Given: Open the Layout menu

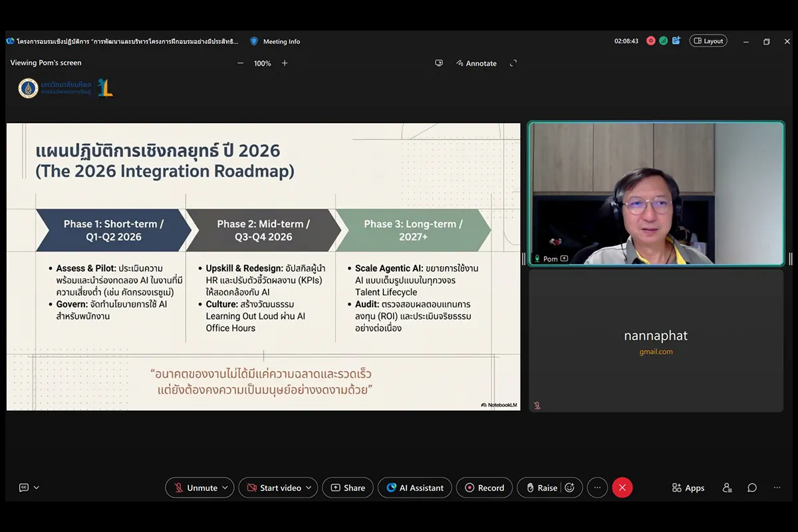Looking at the screenshot, I should 708,41.
